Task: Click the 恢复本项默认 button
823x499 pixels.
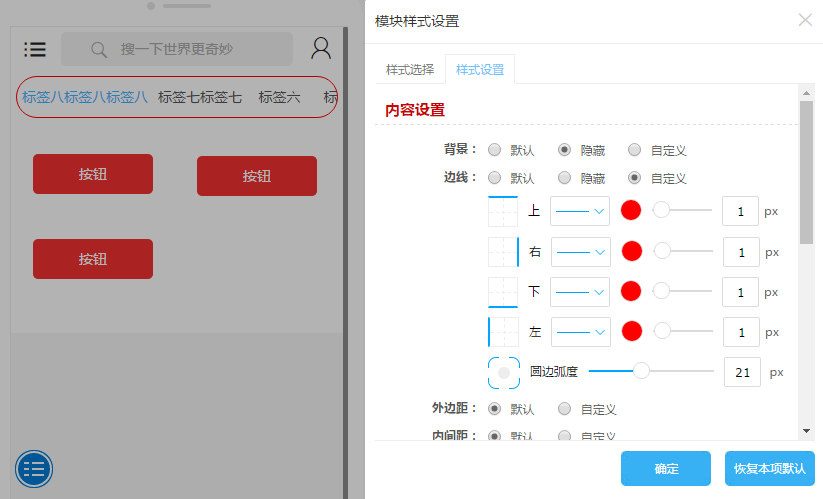Action: [x=769, y=468]
